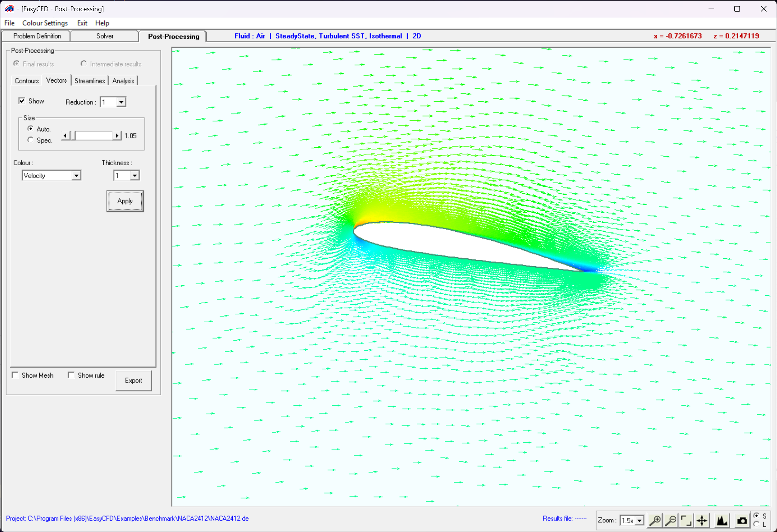Open the Contours sub-tab

click(27, 81)
